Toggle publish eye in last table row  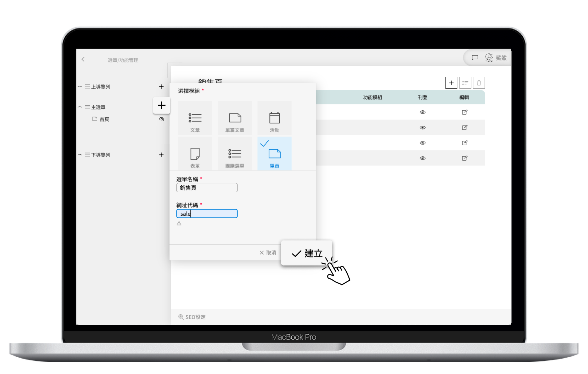click(423, 158)
